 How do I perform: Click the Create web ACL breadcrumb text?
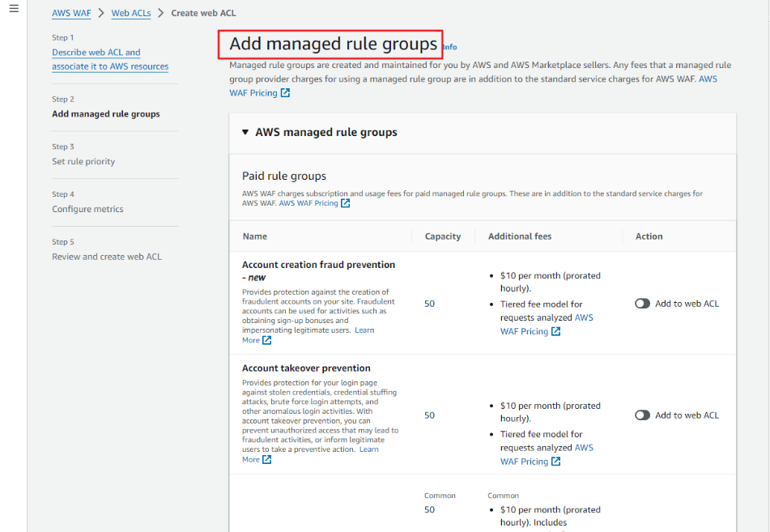[203, 13]
